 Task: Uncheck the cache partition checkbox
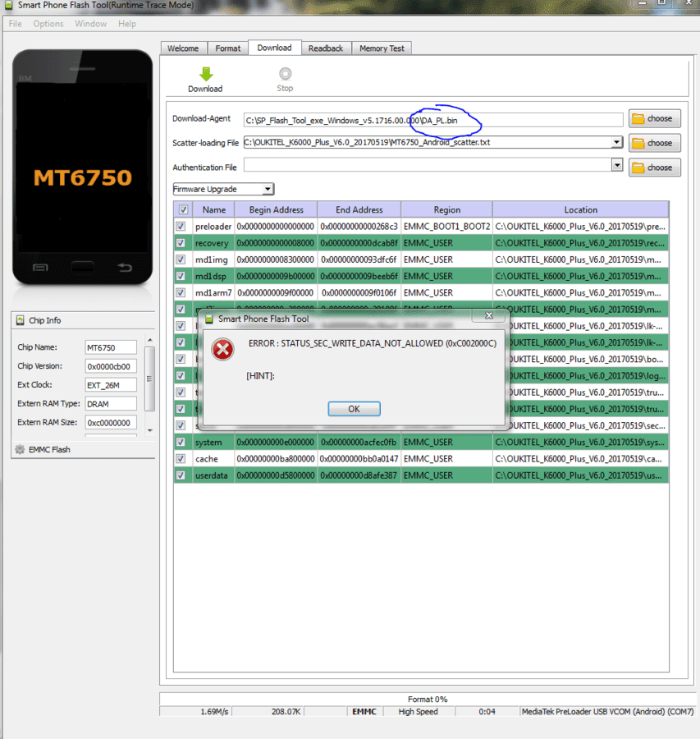[181, 458]
